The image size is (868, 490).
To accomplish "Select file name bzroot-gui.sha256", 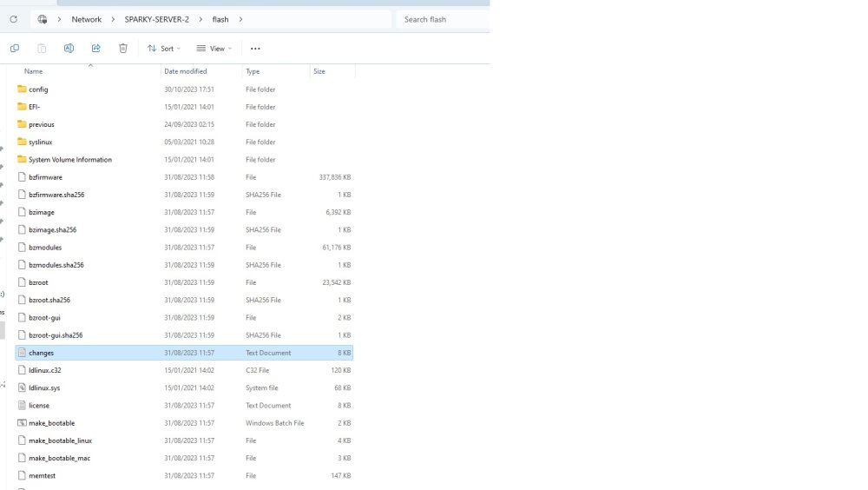I will [56, 335].
